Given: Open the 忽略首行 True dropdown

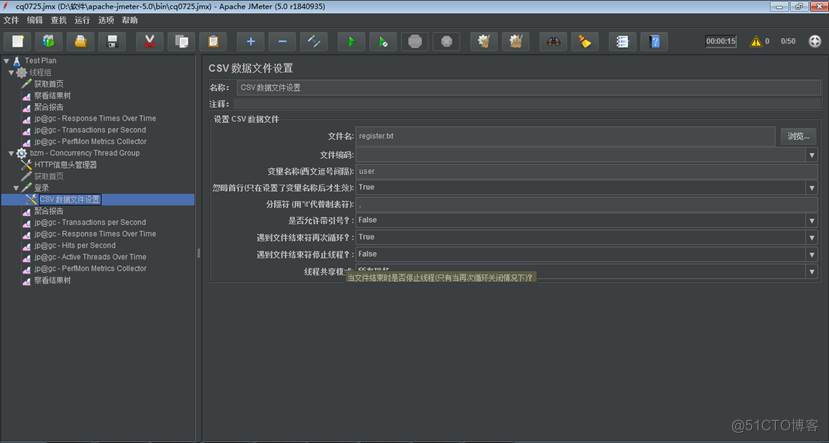Looking at the screenshot, I should (586, 187).
